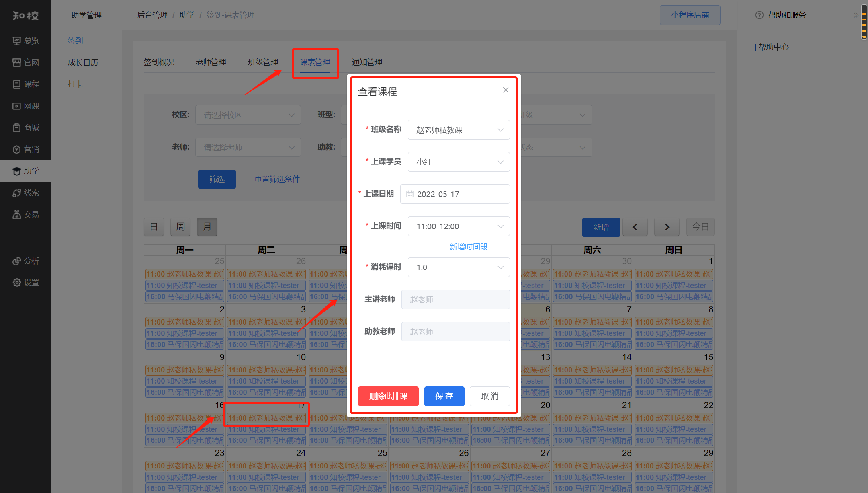Expand the 班级名称 dropdown
Screen dimensions: 868x493
(x=459, y=130)
